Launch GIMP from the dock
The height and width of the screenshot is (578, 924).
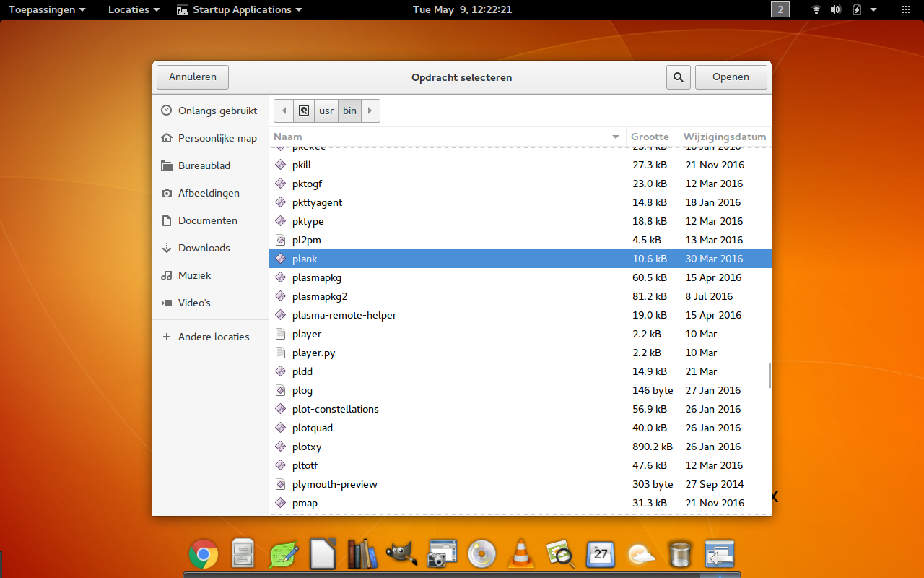coord(401,555)
